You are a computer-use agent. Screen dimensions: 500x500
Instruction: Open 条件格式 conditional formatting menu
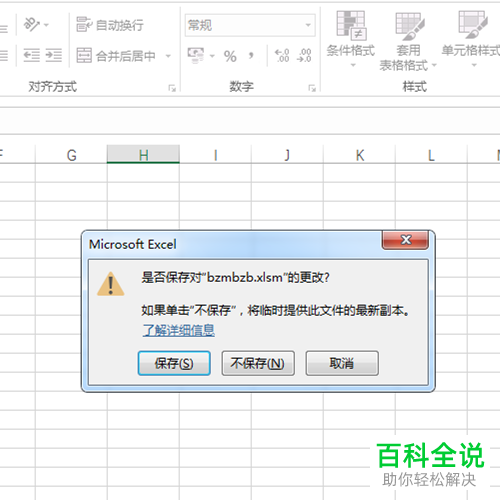tap(351, 38)
